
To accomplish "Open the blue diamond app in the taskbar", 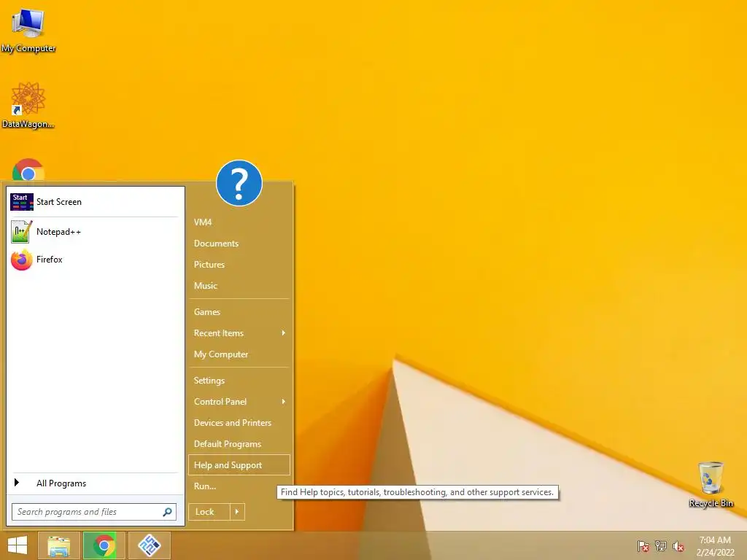I will point(149,545).
